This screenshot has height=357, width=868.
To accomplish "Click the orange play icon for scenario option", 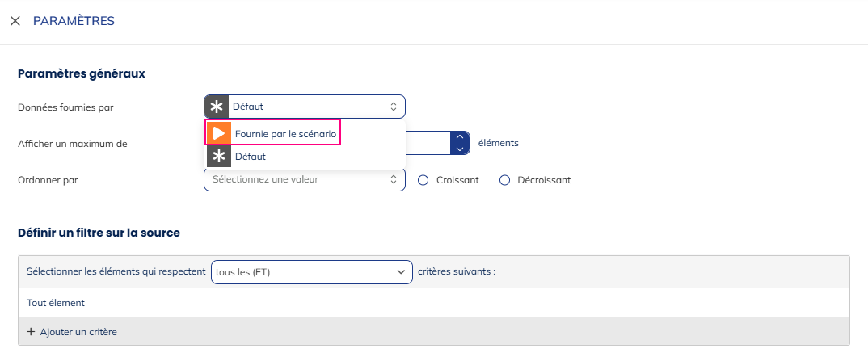I will [219, 132].
